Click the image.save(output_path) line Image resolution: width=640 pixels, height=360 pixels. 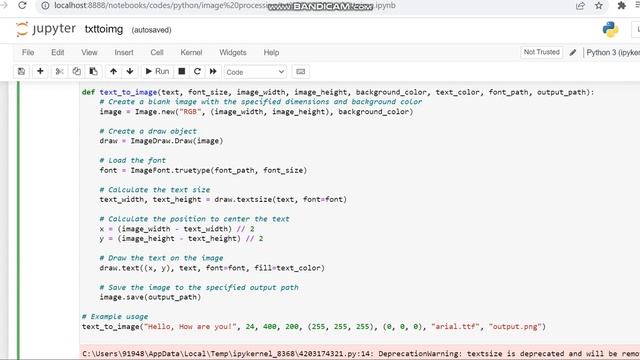click(x=150, y=297)
